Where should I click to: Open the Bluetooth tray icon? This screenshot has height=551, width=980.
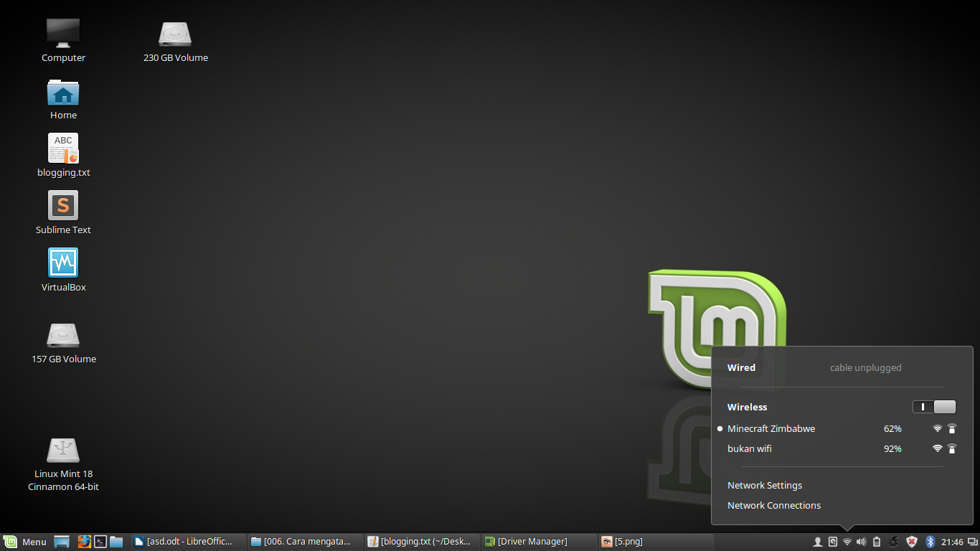pyautogui.click(x=930, y=542)
